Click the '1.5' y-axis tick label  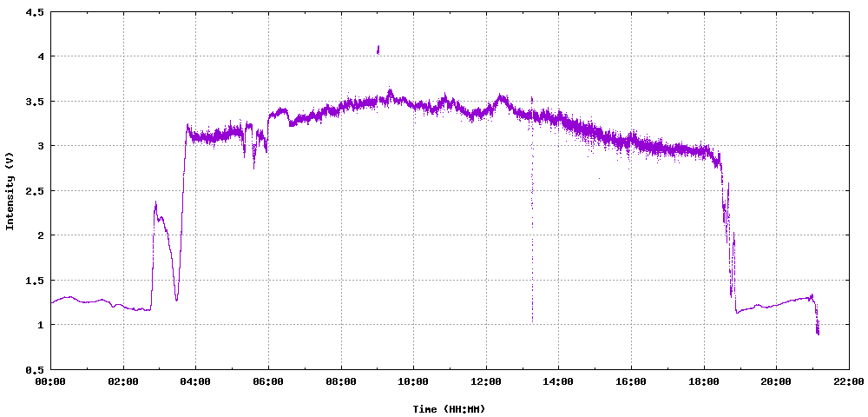(35, 281)
